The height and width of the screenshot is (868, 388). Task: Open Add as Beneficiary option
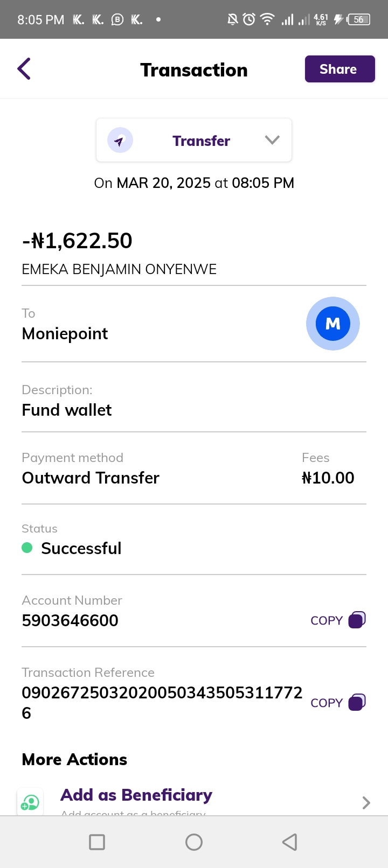(136, 795)
